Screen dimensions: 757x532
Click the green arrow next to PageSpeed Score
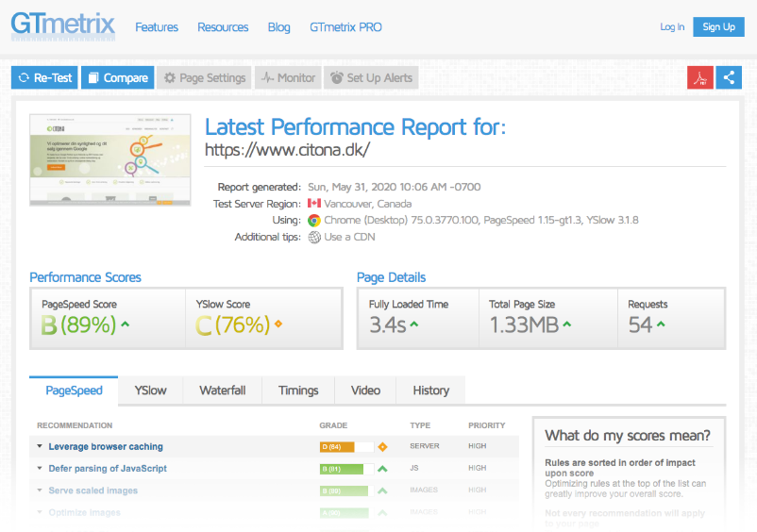pos(125,324)
